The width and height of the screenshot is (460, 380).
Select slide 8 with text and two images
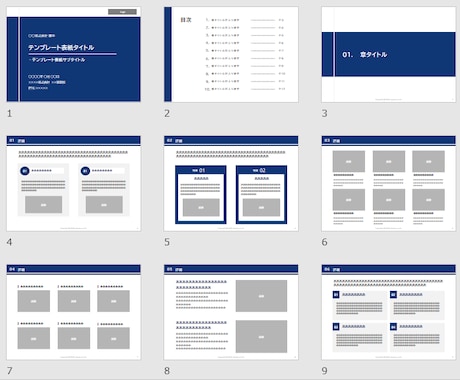coord(231,312)
